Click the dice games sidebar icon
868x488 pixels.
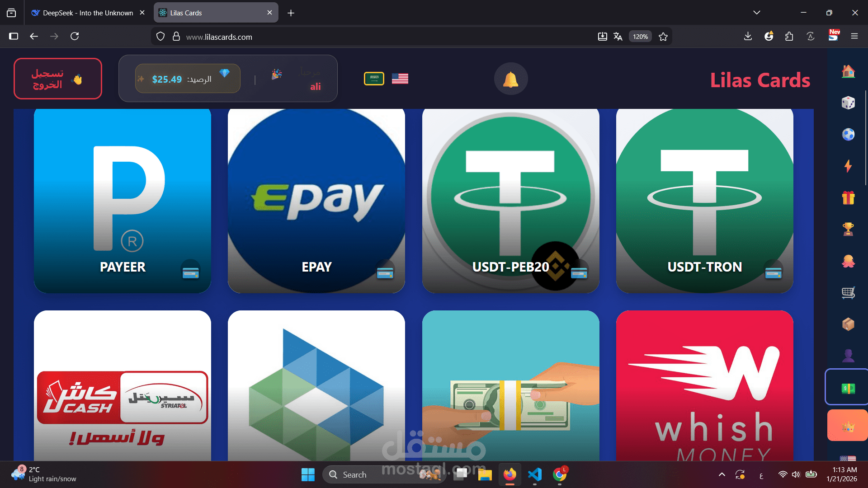pyautogui.click(x=848, y=103)
